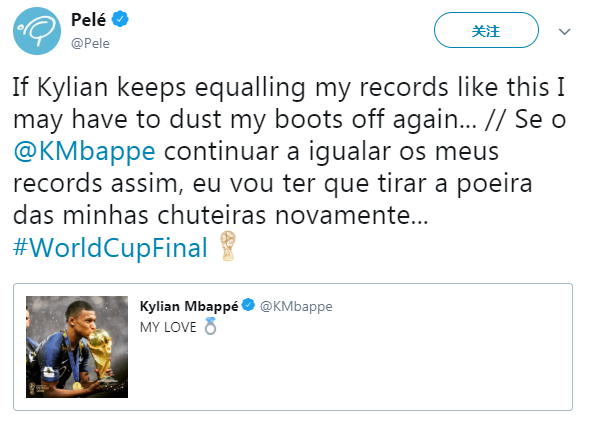Open the #WorldCupFinal hashtag
The height and width of the screenshot is (425, 594).
click(110, 247)
